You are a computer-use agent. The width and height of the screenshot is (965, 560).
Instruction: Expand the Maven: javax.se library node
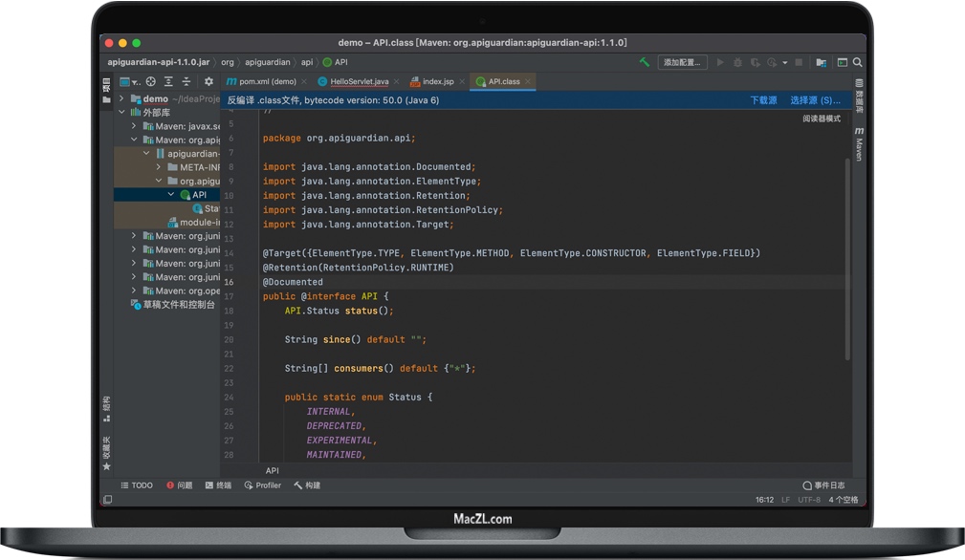(x=134, y=126)
